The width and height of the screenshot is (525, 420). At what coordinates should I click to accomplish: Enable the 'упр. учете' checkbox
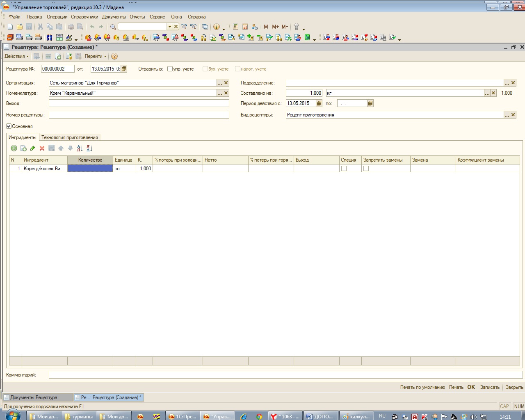tap(170, 69)
